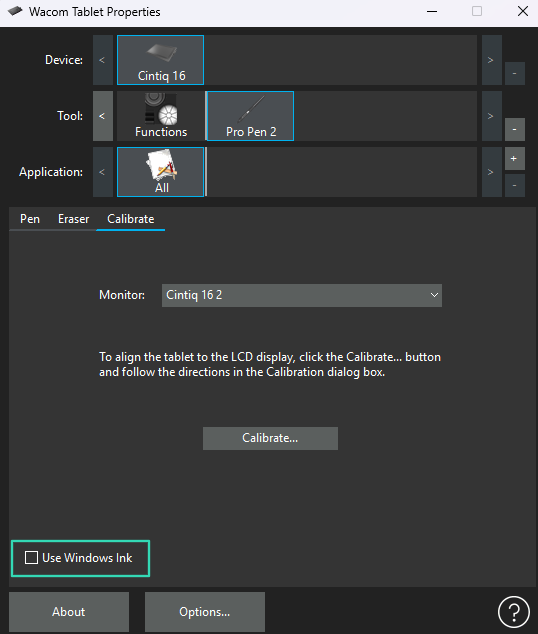Viewport: 538px width, 634px height.
Task: Click the 'Monitor:' label text
Action: click(122, 295)
